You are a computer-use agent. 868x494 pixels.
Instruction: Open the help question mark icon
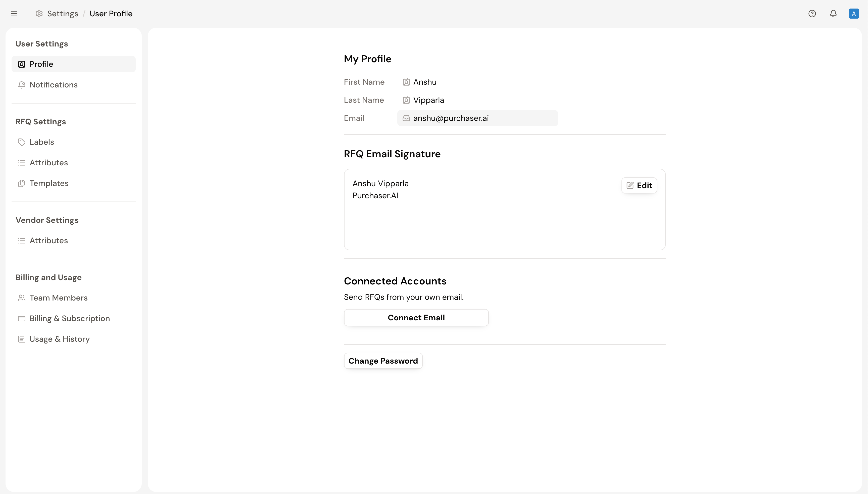[812, 14]
